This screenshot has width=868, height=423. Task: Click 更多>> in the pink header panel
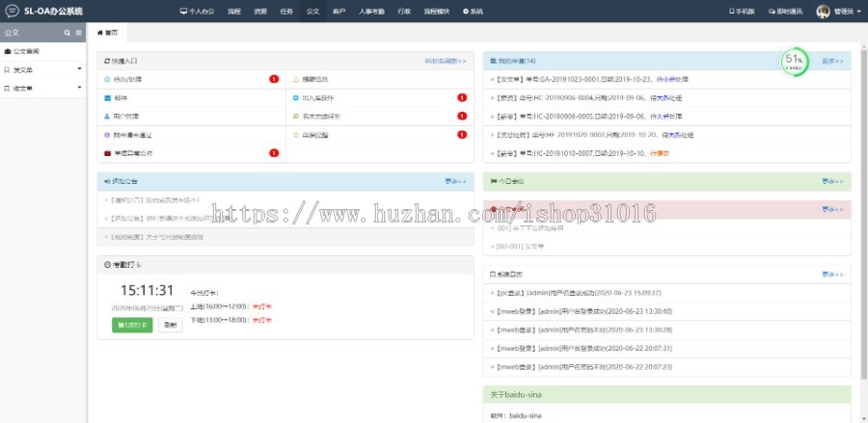point(832,209)
